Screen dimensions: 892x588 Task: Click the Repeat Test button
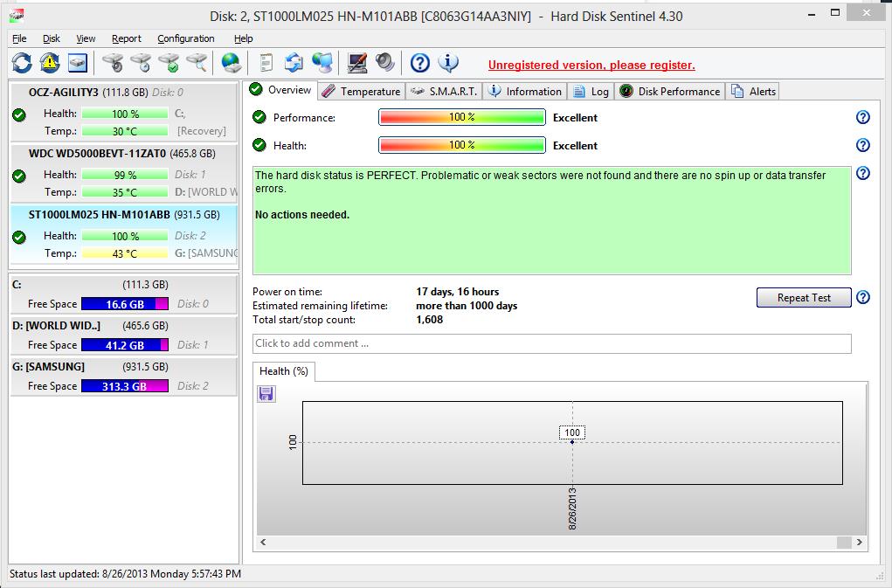[804, 297]
